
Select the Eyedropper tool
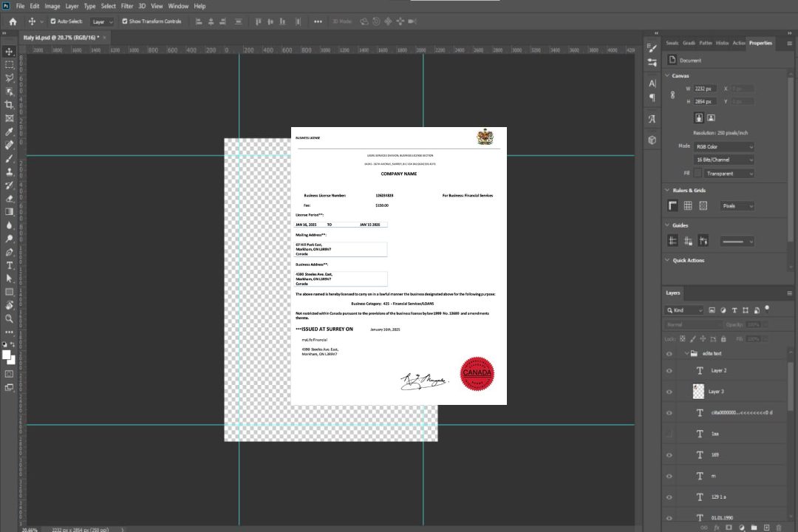9,132
